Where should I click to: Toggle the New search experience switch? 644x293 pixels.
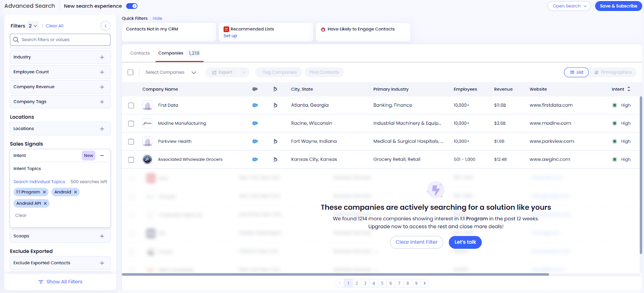pos(132,6)
